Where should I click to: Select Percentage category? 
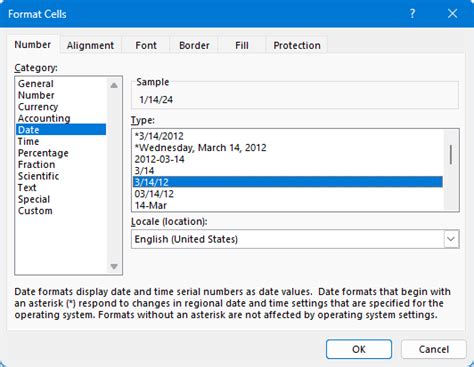tap(61, 153)
